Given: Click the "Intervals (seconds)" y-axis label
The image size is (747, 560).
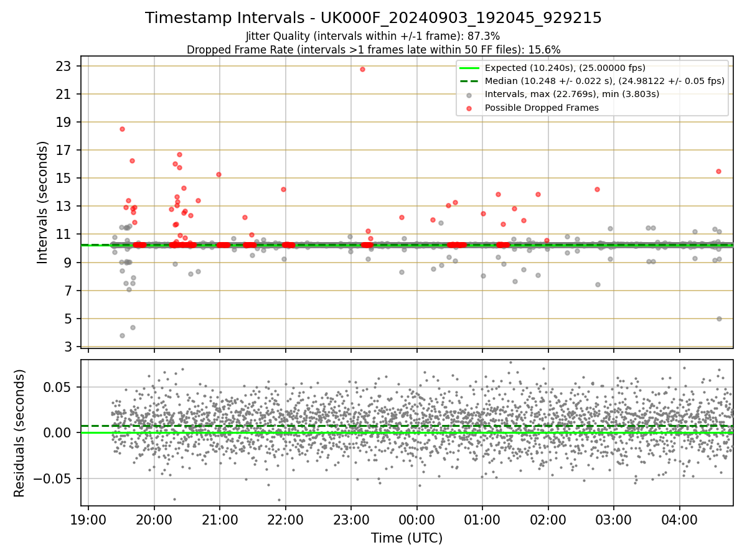Looking at the screenshot, I should pyautogui.click(x=42, y=202).
